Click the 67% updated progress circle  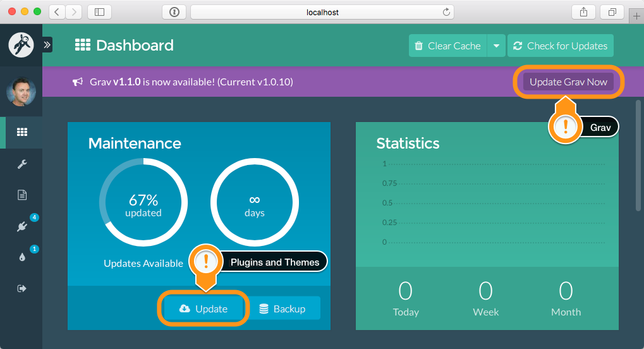143,202
